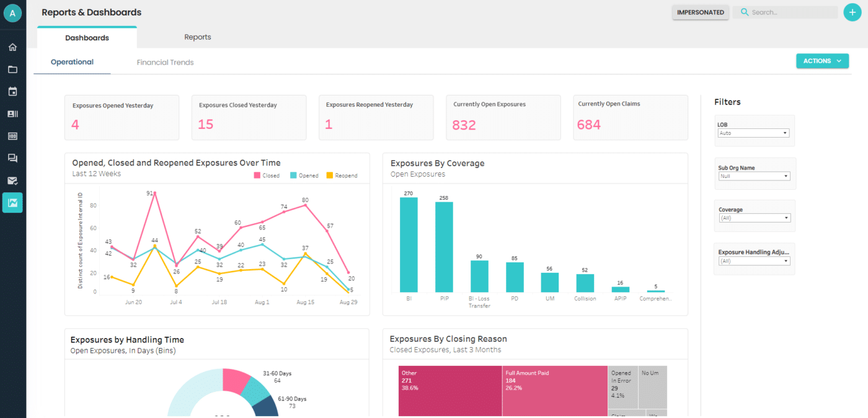The width and height of the screenshot is (868, 418).
Task: Open the Financial Trends tab
Action: coord(165,62)
